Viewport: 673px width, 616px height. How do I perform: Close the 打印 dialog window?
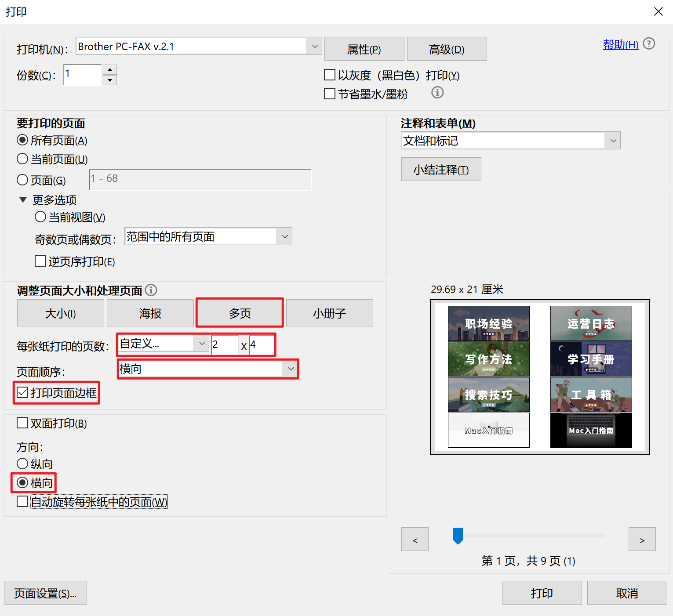pyautogui.click(x=658, y=11)
